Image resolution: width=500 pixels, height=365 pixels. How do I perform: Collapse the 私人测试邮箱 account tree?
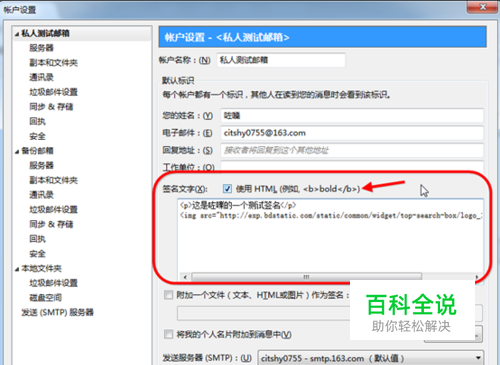[17, 34]
